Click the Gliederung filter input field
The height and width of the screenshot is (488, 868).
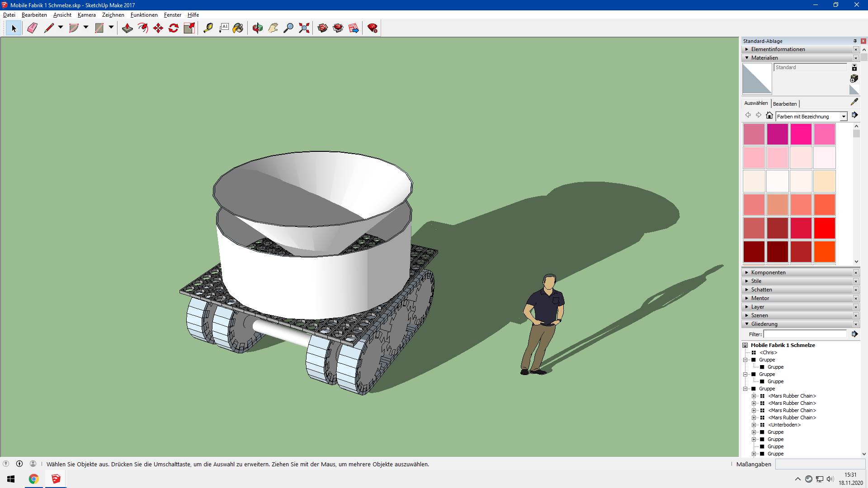coord(805,334)
